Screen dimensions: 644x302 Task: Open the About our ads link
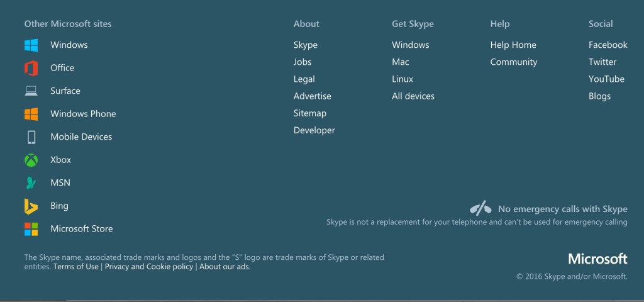pyautogui.click(x=225, y=267)
